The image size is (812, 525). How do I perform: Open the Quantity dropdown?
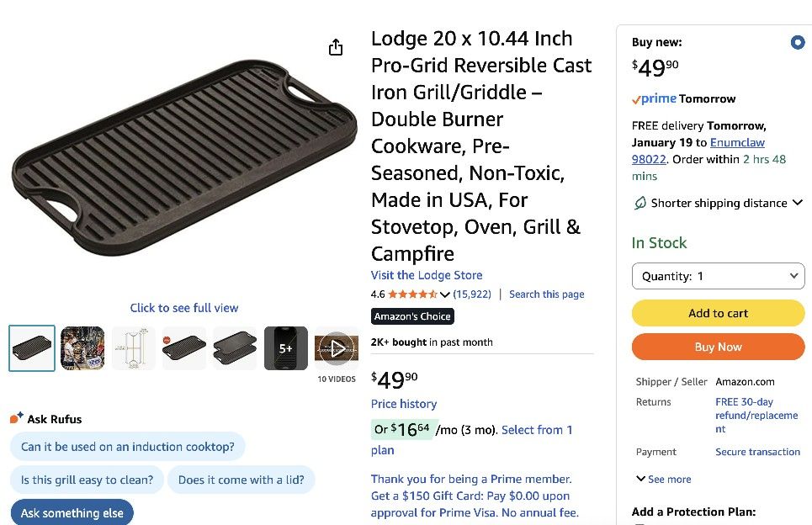coord(718,276)
